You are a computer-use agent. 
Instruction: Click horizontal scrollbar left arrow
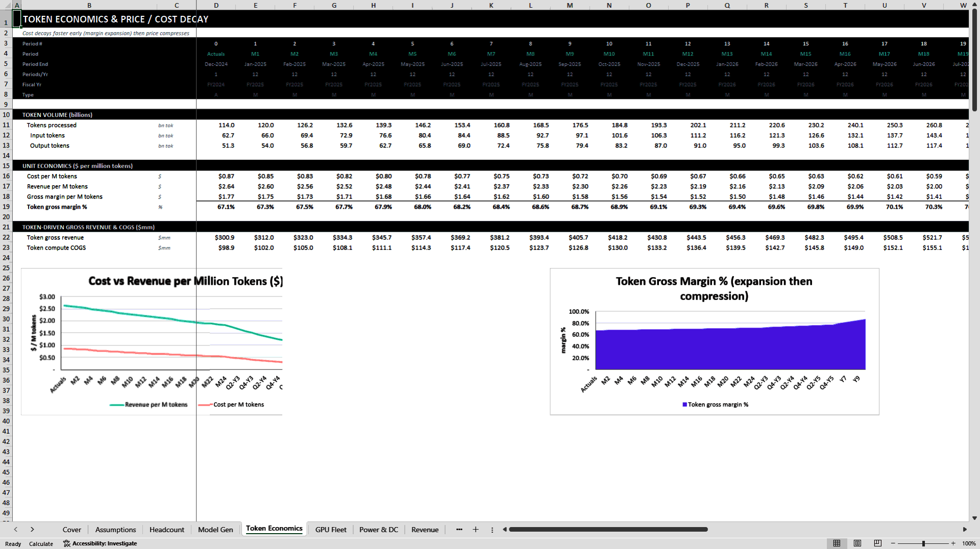click(x=504, y=530)
